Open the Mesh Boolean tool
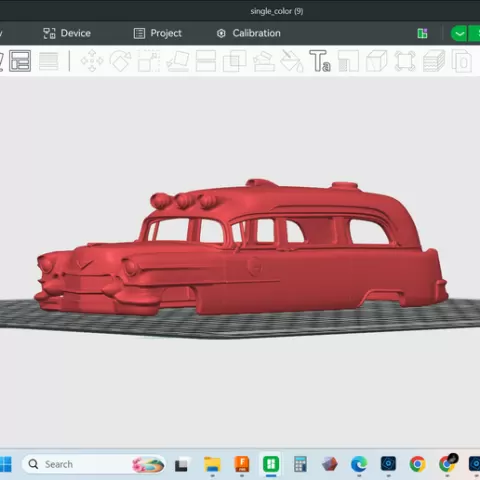480x480 pixels. coord(234,61)
